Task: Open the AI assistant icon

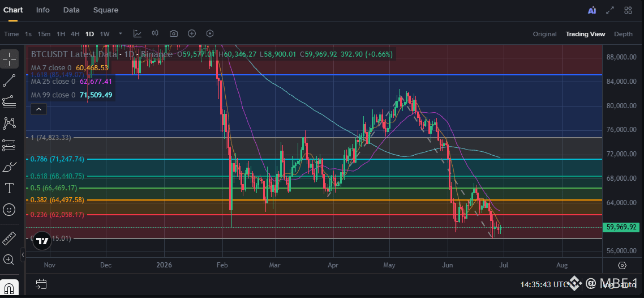Action: pos(592,11)
